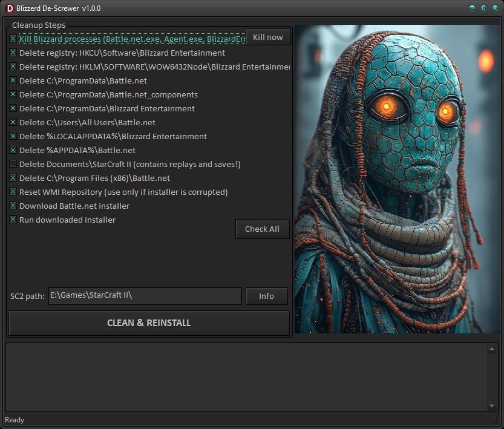504x429 pixels.
Task: Toggle Delete %APPDATA%\Battle.net checkbox
Action: pos(13,151)
